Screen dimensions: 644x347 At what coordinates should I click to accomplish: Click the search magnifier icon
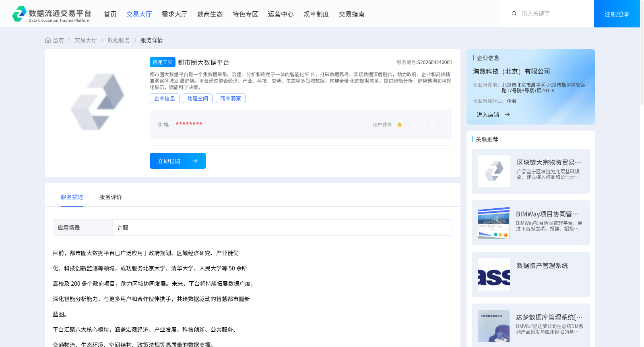click(514, 14)
